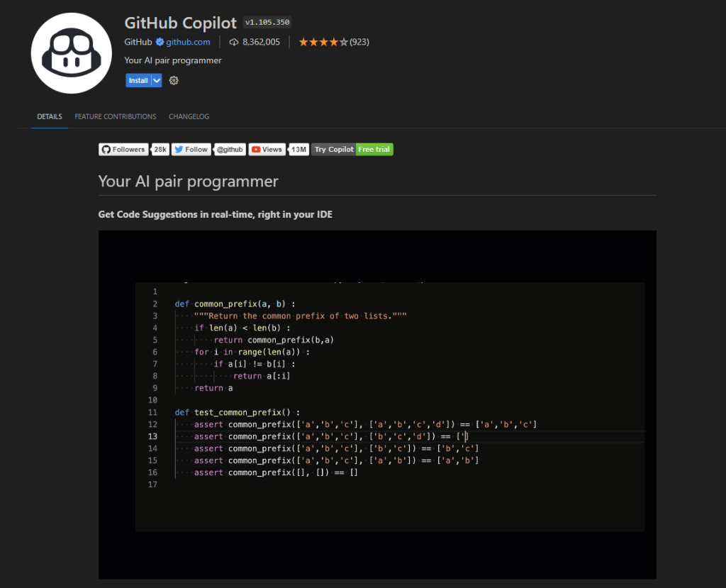Viewport: 726px width, 588px height.
Task: Open the github.com publisher link
Action: click(x=188, y=42)
